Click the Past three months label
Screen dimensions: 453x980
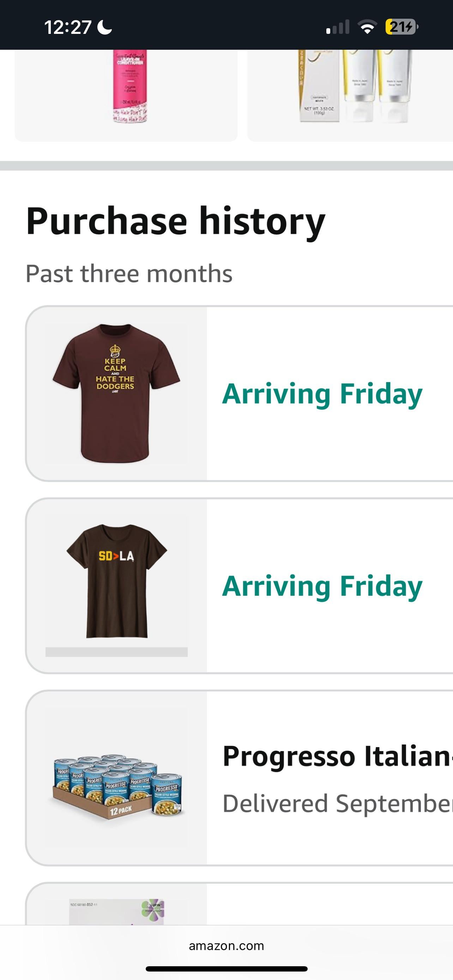click(x=129, y=273)
